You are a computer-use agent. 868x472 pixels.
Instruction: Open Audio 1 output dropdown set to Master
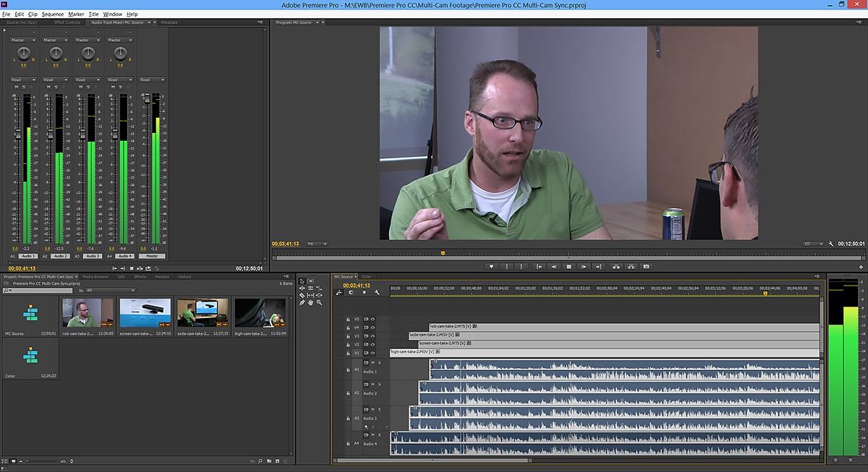click(23, 40)
